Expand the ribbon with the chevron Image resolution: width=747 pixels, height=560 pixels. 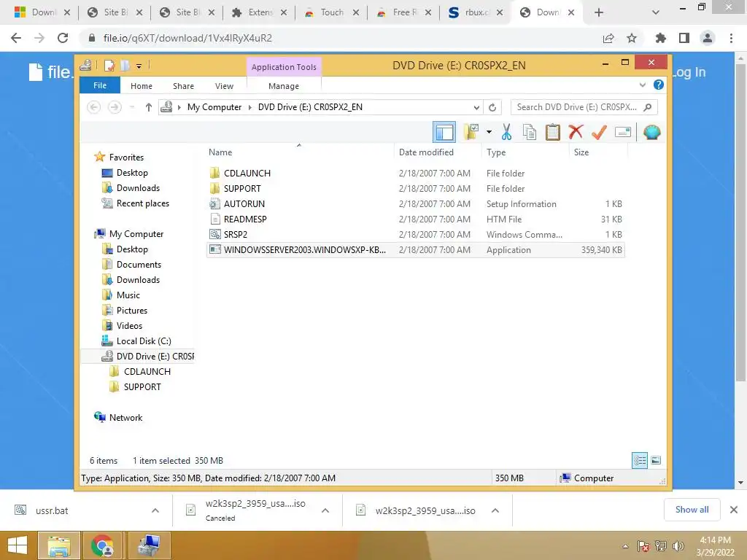(x=642, y=85)
